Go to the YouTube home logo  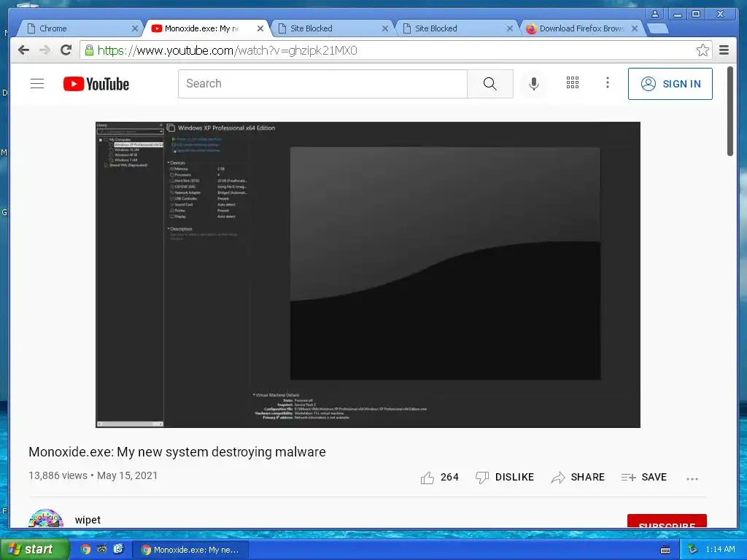[96, 84]
